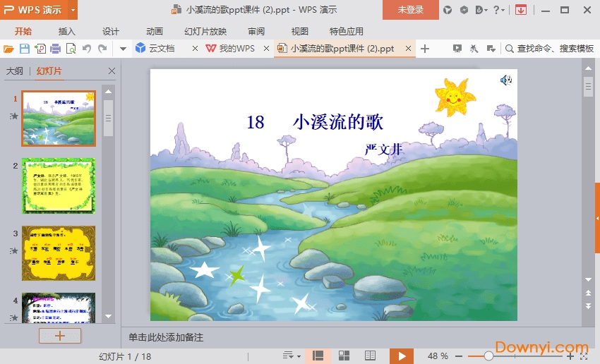
Task: Switch to the 幻灯片 pane tab
Action: click(49, 71)
